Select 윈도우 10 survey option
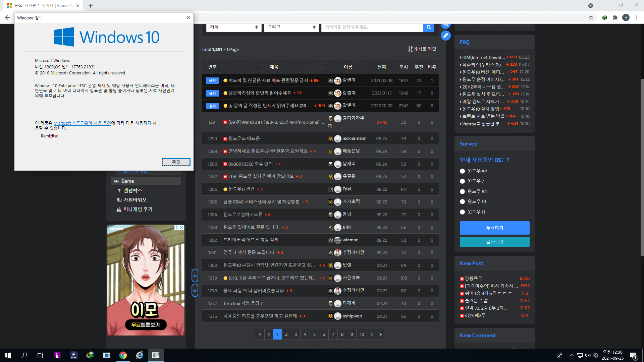Image resolution: width=644 pixels, height=362 pixels. tap(462, 201)
